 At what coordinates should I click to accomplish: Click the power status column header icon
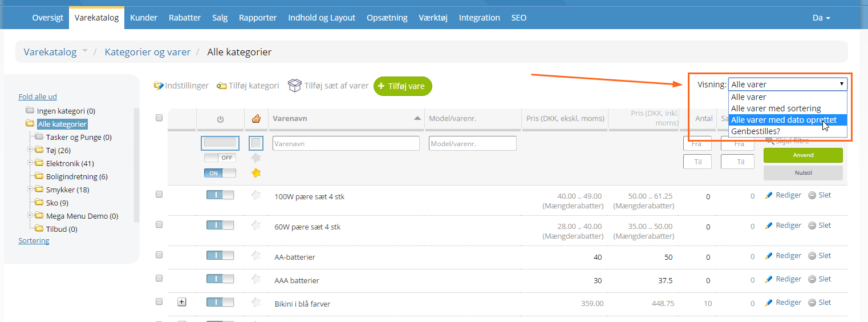click(221, 119)
